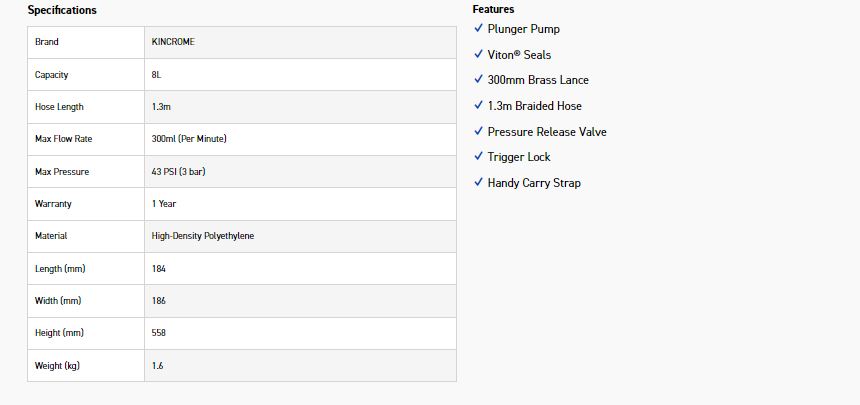The height and width of the screenshot is (405, 860).
Task: Click the 300ml (Per Minute) flow rate value
Action: [x=196, y=139]
